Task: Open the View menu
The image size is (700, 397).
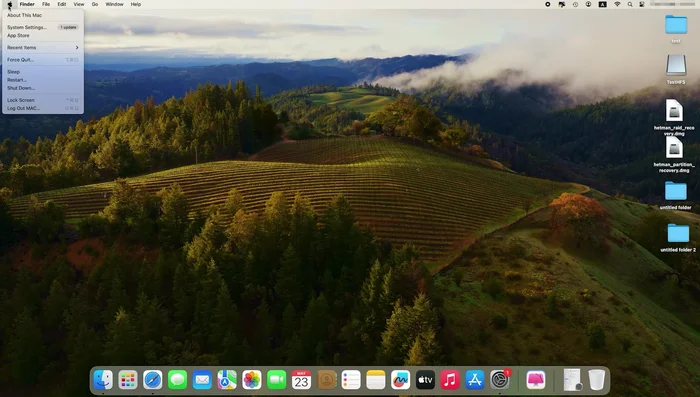Action: click(x=79, y=4)
